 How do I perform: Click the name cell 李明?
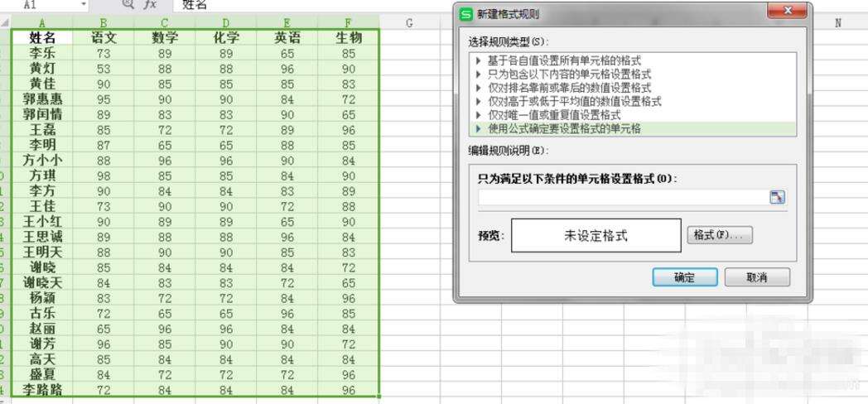click(x=42, y=145)
